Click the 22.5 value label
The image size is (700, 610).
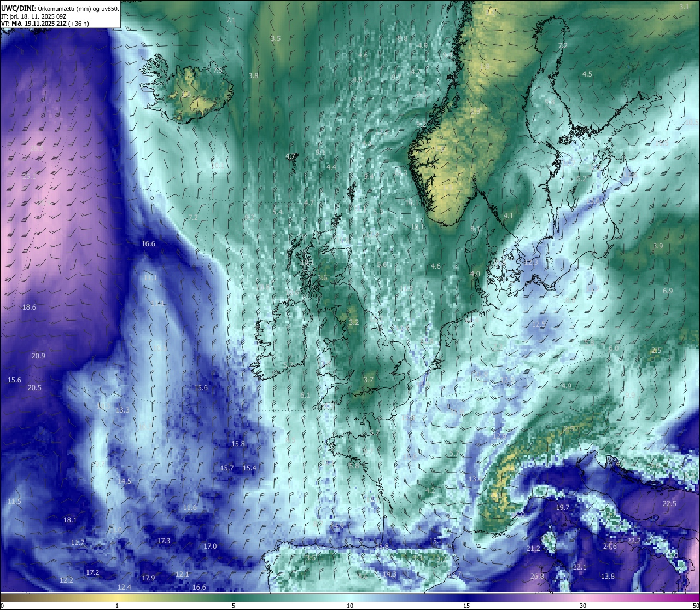(x=669, y=503)
